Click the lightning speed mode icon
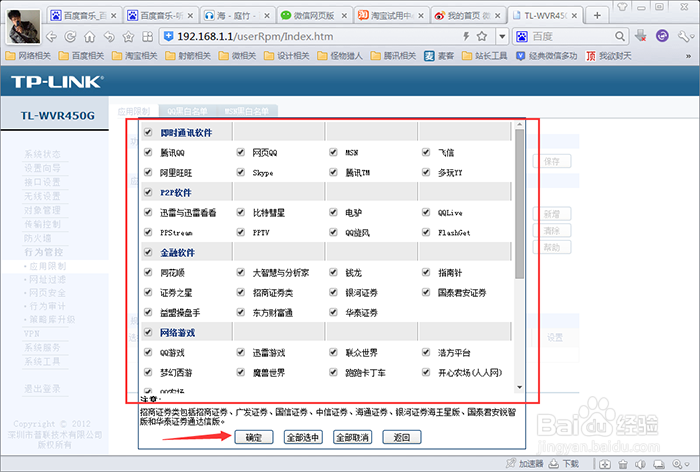Screen dimensions: 700x472 point(466,36)
